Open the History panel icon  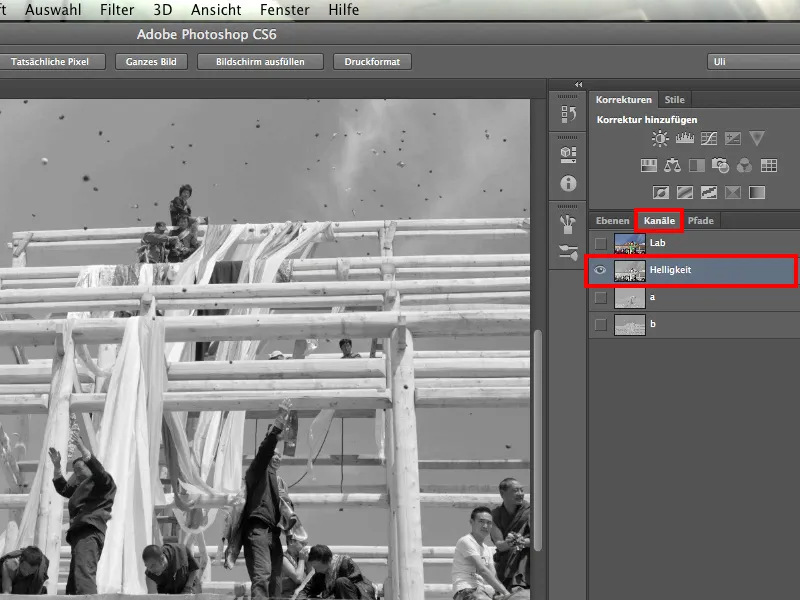tap(568, 114)
